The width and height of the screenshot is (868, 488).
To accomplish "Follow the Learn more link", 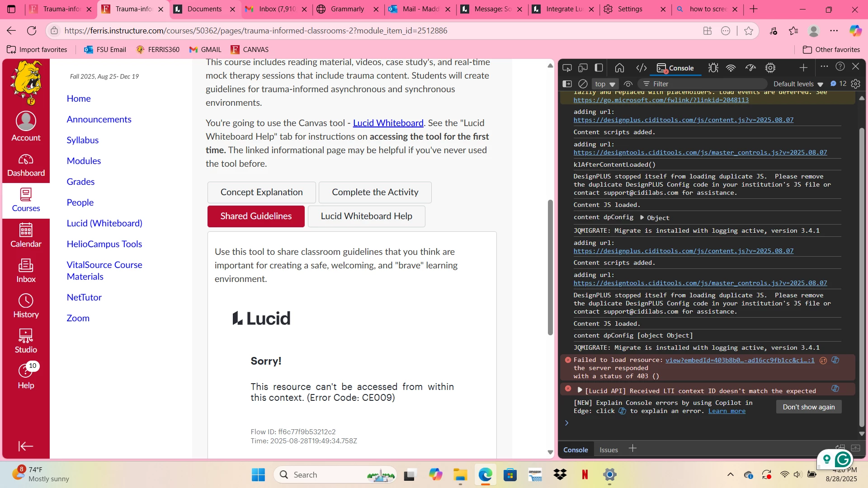I will coord(726,411).
